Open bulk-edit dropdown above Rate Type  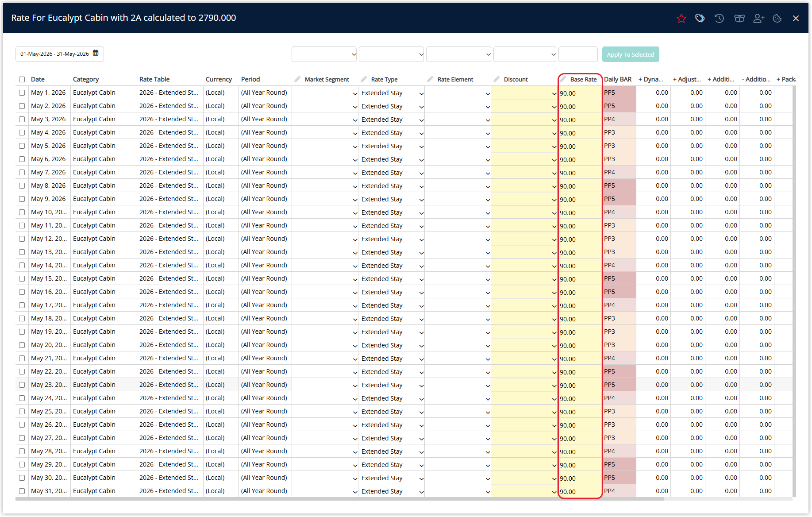392,54
